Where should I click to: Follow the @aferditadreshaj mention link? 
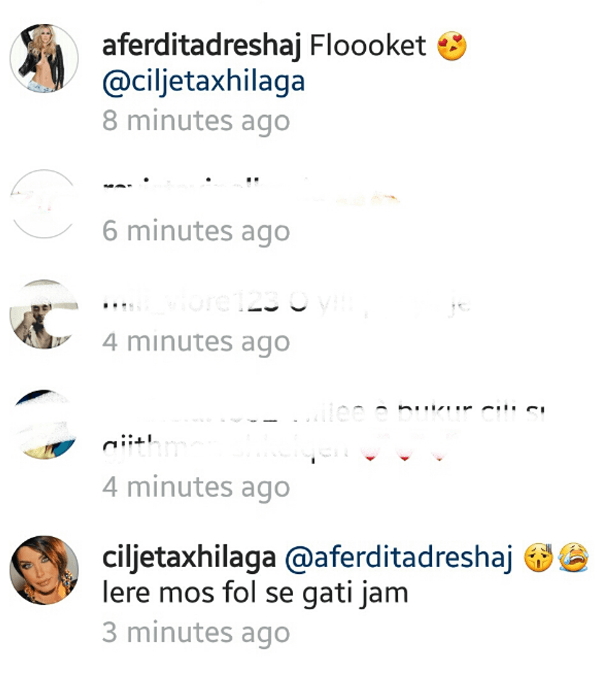399,558
